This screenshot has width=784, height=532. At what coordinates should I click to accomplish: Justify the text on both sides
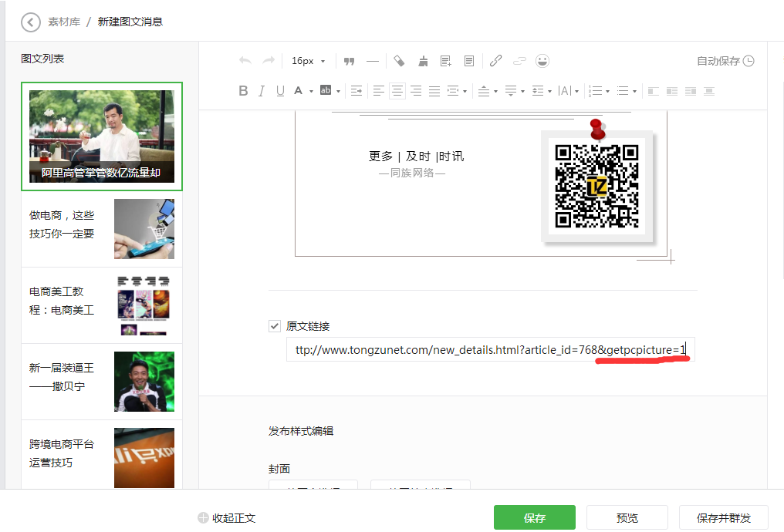(x=434, y=91)
